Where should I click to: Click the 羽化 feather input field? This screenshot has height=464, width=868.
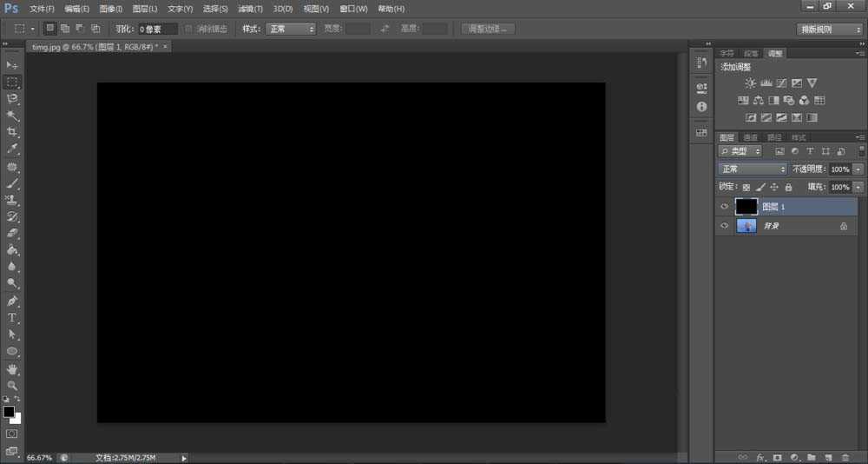pyautogui.click(x=158, y=29)
